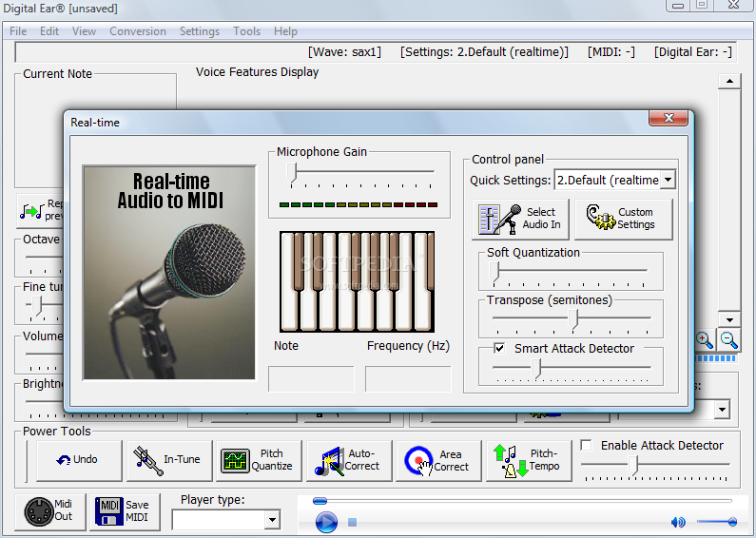Viewport: 756px width, 538px height.
Task: Click the "[Digital Ear: -]" status text
Action: (693, 52)
